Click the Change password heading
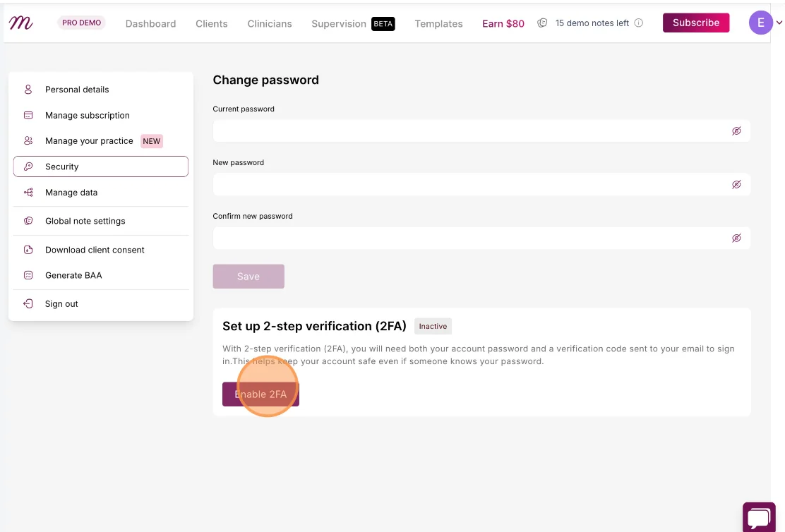 (x=266, y=80)
